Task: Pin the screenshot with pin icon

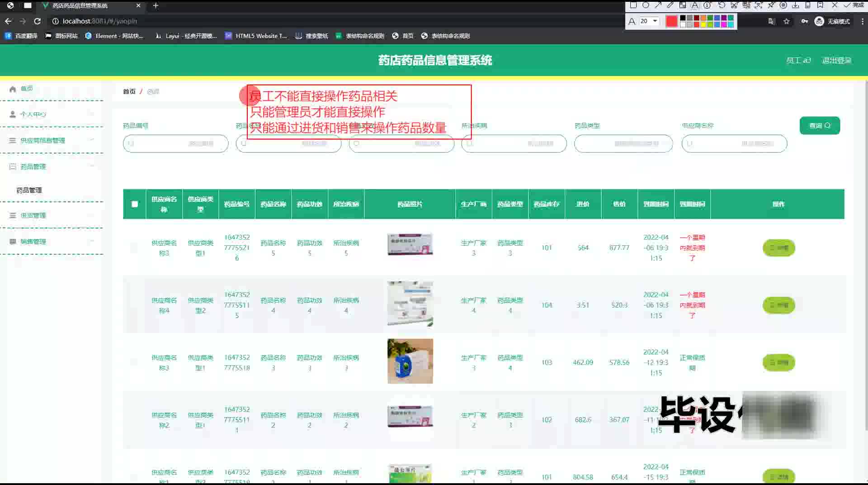Action: point(771,5)
